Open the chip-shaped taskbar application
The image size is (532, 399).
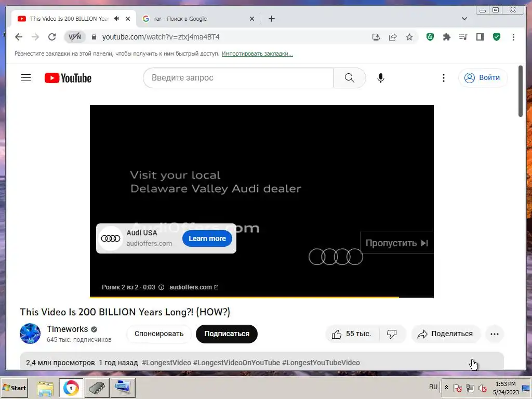click(x=97, y=388)
